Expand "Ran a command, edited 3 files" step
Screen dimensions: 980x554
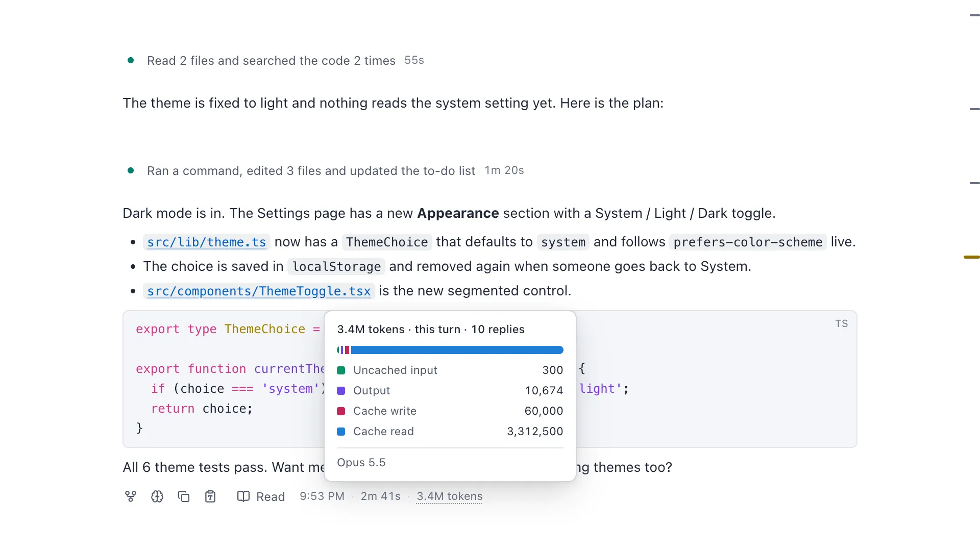311,171
